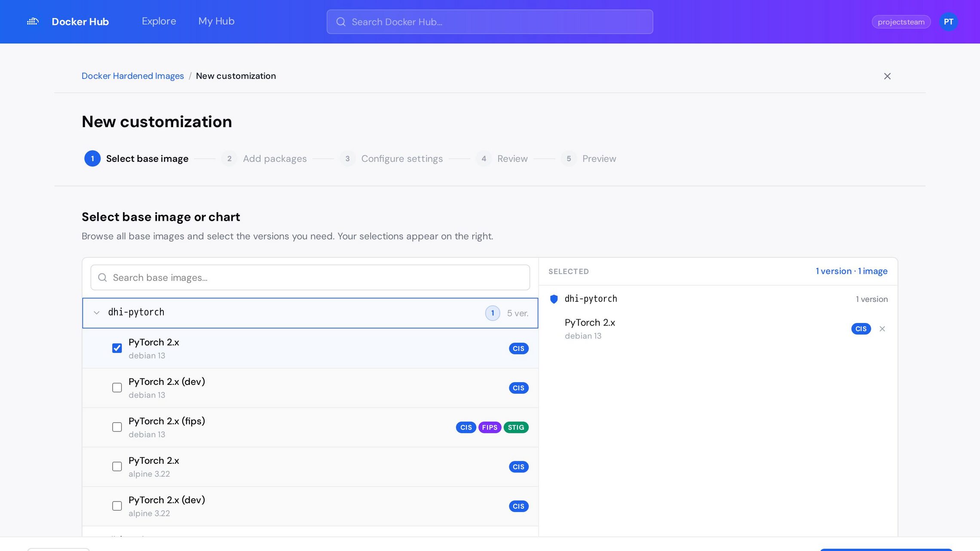The height and width of the screenshot is (551, 980).
Task: Remove PyTorch 2.x from the selected list
Action: coord(882,329)
